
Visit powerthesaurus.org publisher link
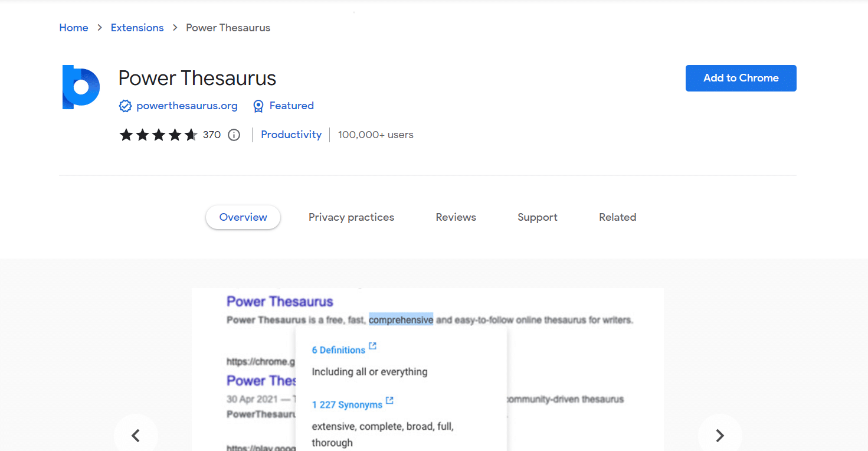click(x=187, y=106)
